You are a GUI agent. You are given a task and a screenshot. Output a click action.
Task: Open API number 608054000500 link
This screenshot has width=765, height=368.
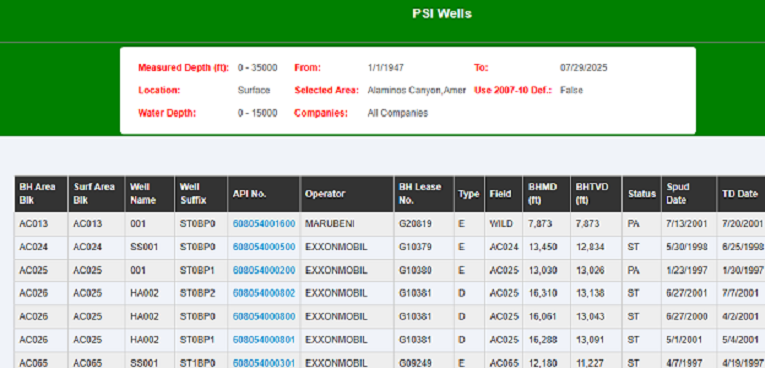(264, 247)
